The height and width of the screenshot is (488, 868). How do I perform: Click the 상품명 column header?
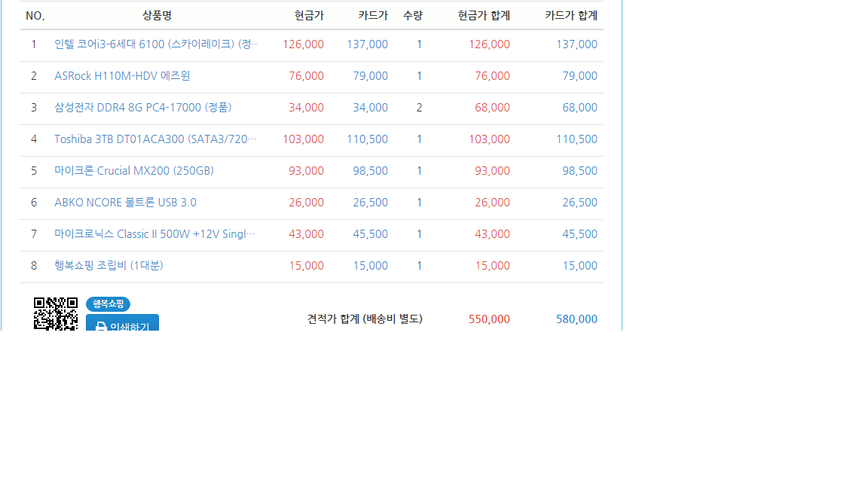pos(157,16)
